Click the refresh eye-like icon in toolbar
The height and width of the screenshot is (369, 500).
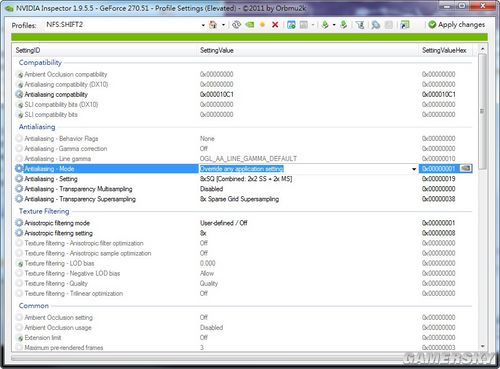pyautogui.click(x=236, y=25)
